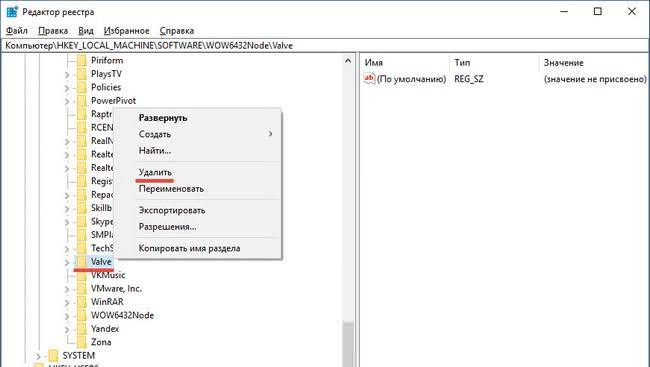Expand the PlaysTV key
The width and height of the screenshot is (650, 367).
(x=67, y=75)
